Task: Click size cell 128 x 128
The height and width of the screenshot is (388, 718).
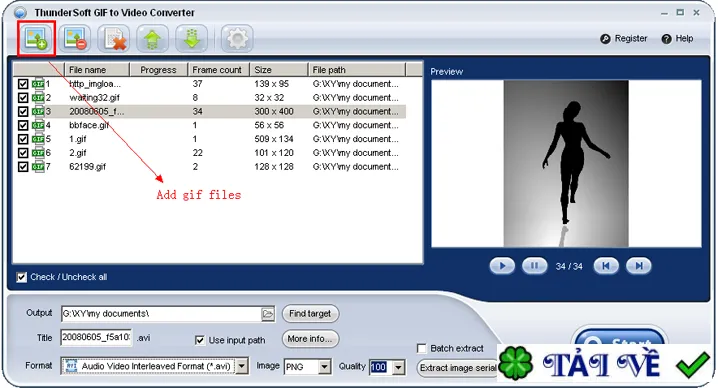Action: [274, 166]
